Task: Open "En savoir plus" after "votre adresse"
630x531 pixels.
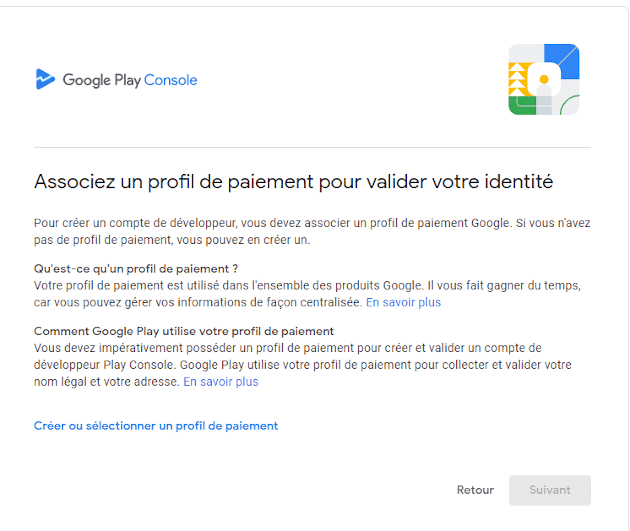Action: (x=221, y=382)
